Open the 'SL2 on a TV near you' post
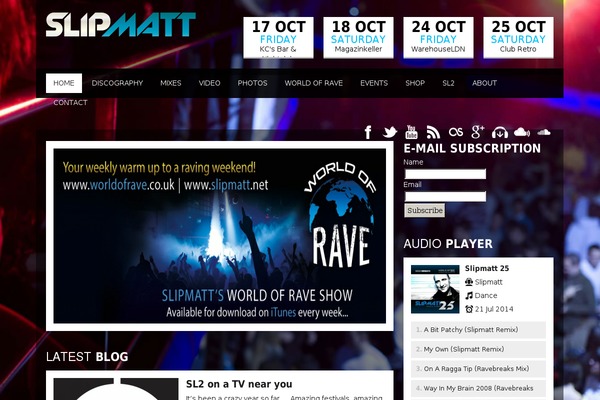 [239, 384]
